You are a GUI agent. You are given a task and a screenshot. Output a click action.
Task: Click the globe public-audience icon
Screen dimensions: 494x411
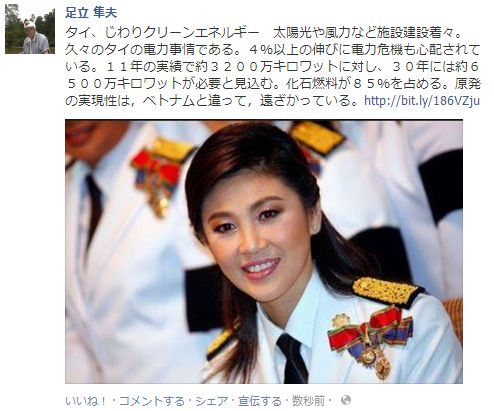pyautogui.click(x=346, y=400)
